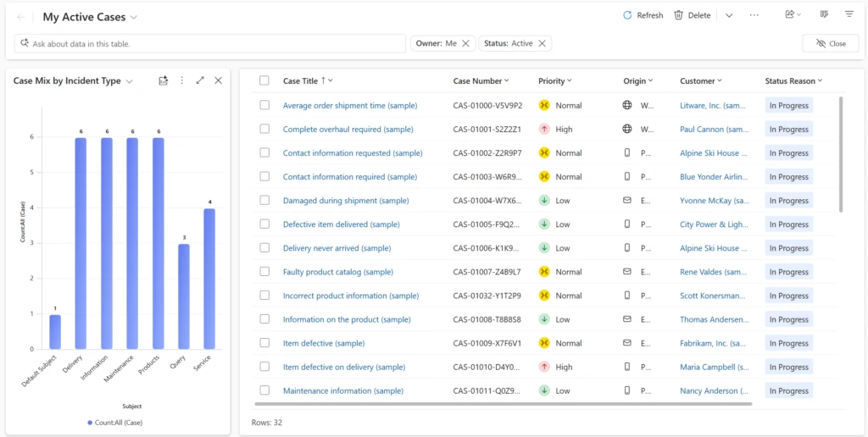This screenshot has width=868, height=437.
Task: Expand the chart to full view
Action: [200, 80]
